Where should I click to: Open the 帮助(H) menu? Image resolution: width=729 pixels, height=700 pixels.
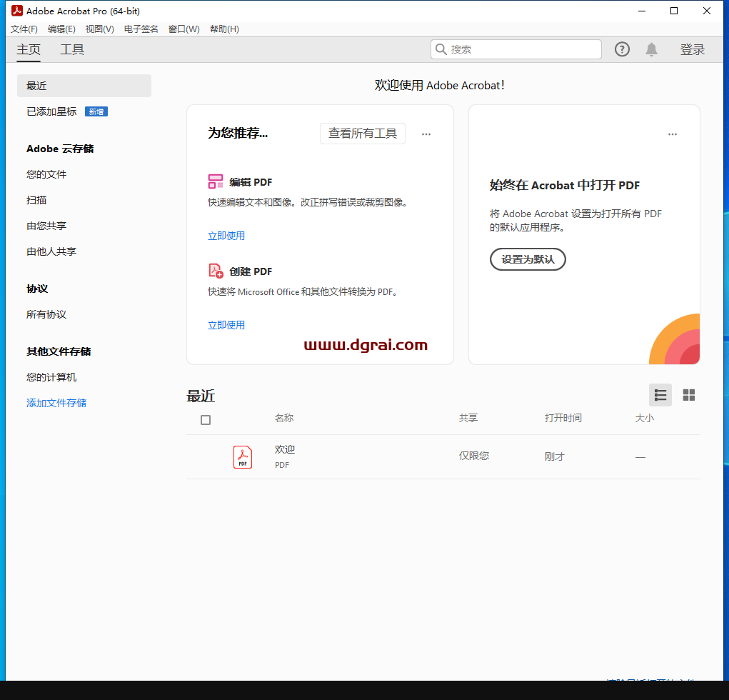click(225, 29)
